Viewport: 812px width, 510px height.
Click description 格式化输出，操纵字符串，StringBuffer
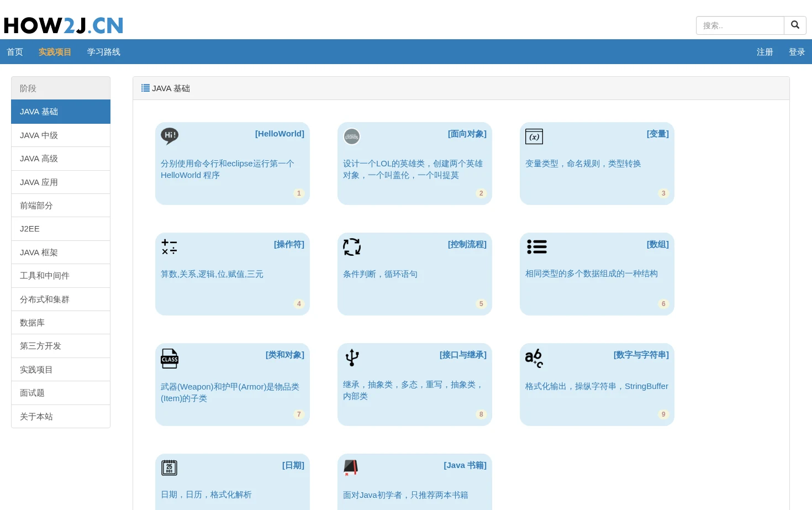(x=597, y=386)
